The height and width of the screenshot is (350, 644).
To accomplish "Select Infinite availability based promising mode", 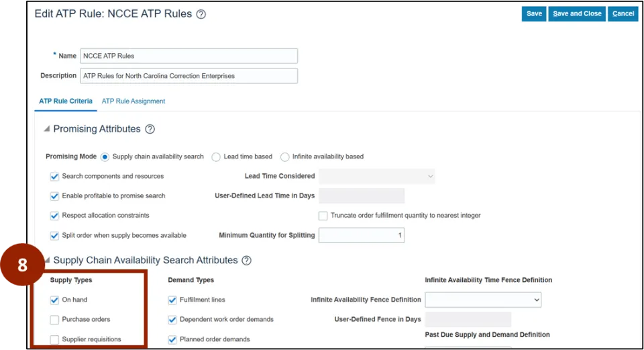I will 285,157.
